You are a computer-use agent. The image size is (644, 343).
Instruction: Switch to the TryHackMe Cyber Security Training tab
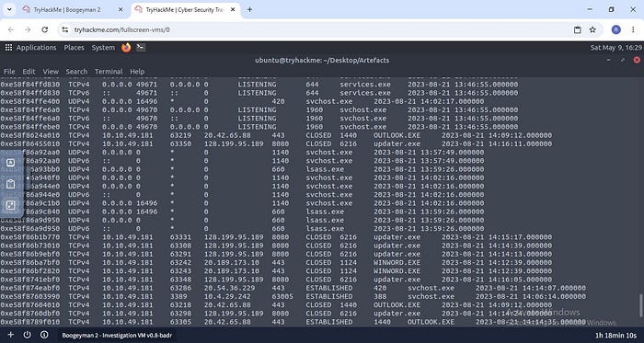click(186, 9)
